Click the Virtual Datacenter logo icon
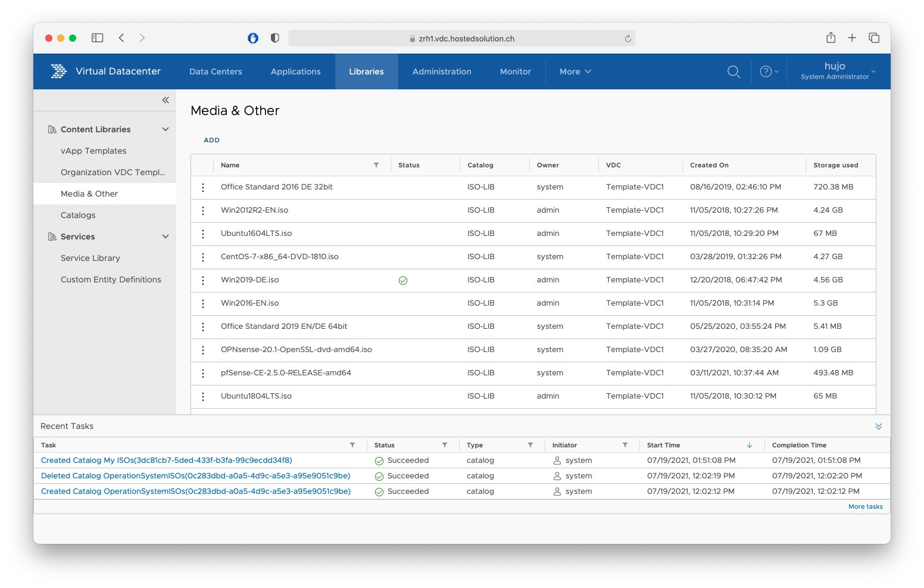Image resolution: width=924 pixels, height=588 pixels. tap(58, 71)
